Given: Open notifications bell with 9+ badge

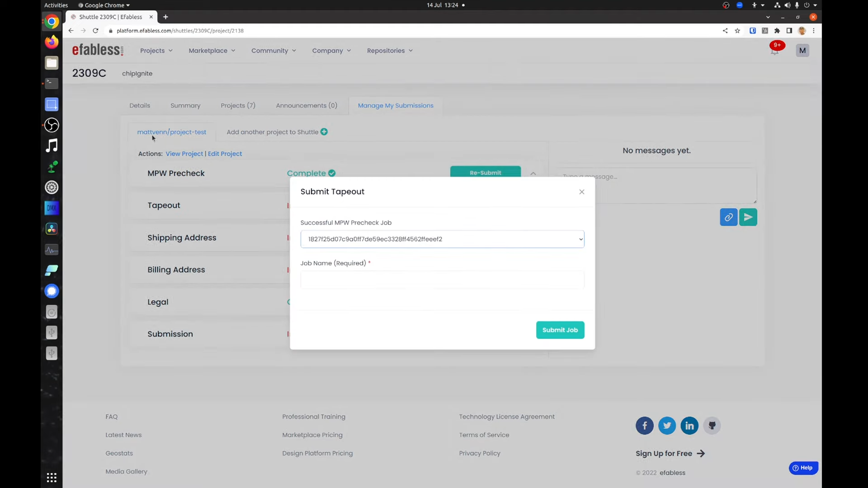Looking at the screenshot, I should [775, 51].
